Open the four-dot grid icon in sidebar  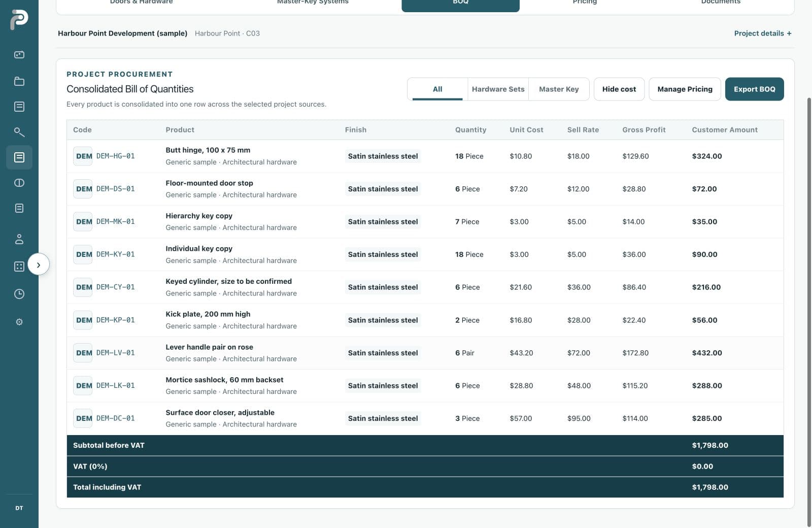[x=19, y=267]
